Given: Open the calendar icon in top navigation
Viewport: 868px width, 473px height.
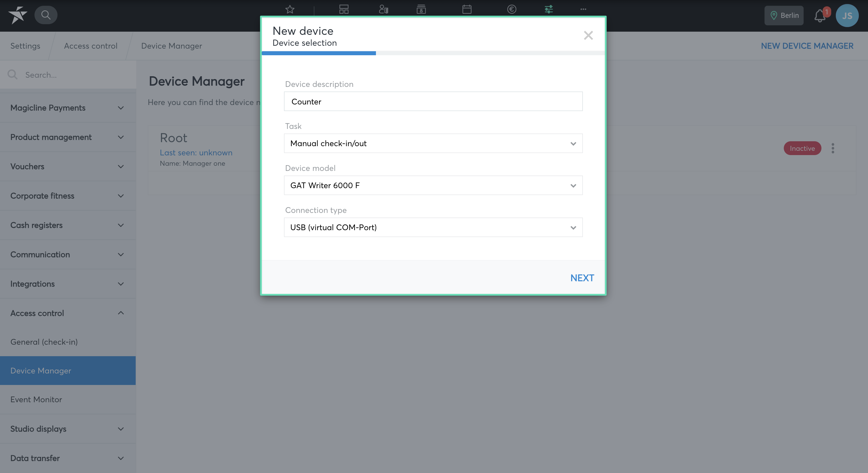Looking at the screenshot, I should tap(467, 9).
